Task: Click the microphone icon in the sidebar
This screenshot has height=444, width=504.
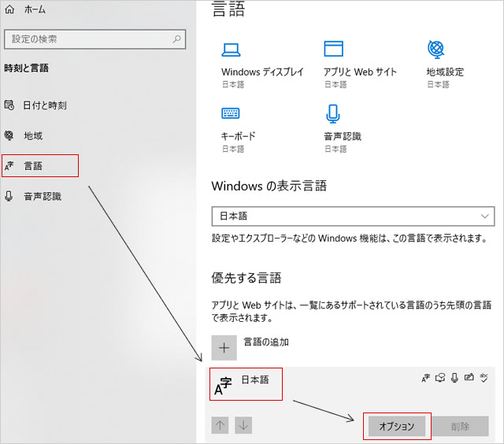Action: pos(9,196)
